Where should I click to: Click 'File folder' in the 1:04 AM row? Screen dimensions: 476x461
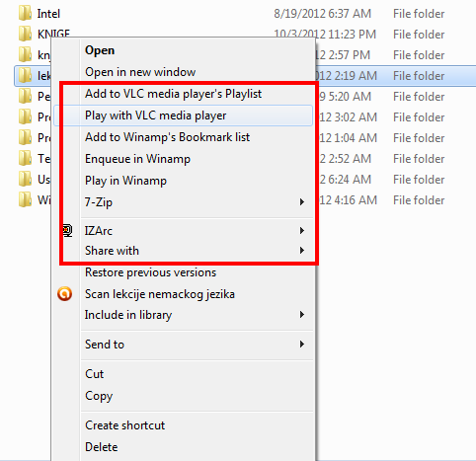(x=419, y=138)
